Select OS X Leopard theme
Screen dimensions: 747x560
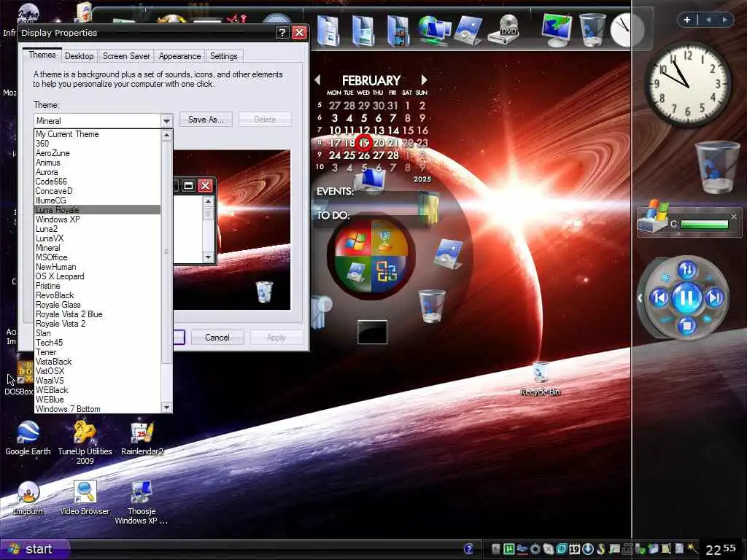pos(97,276)
